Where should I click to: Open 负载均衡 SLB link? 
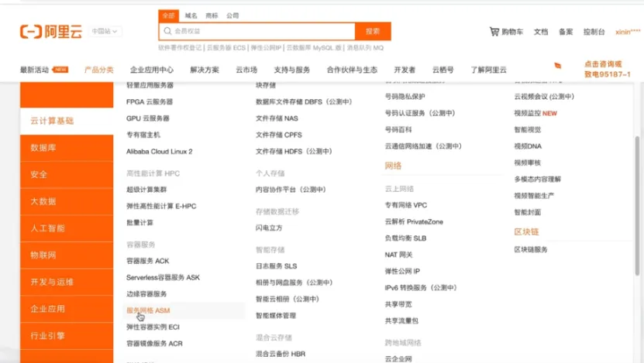(406, 238)
